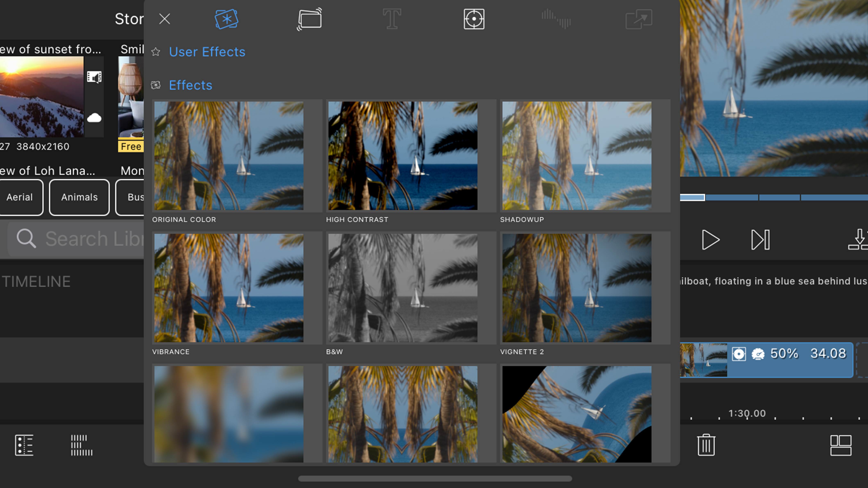Click the 1:30.00 timeline ruler mark
868x488 pixels.
747,414
